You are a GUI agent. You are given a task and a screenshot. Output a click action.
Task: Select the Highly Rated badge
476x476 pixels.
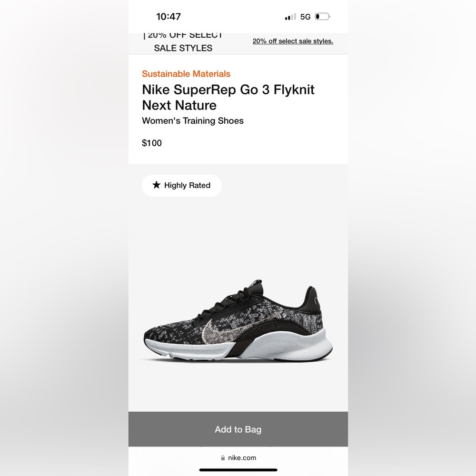coord(182,185)
